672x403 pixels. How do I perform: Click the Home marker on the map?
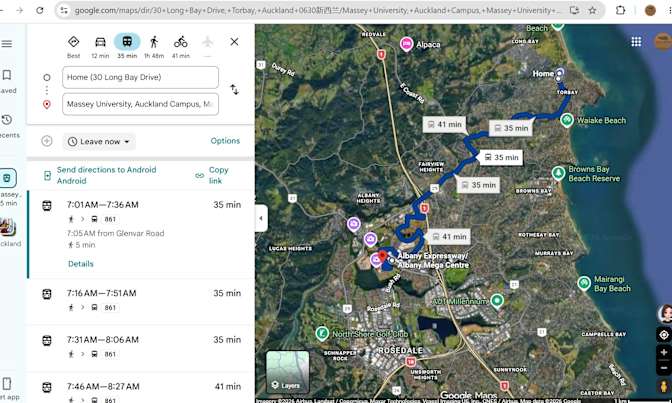pos(559,74)
